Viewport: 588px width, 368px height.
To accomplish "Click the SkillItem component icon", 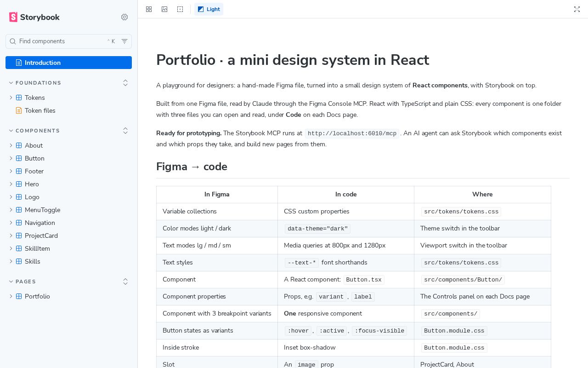I will [x=19, y=248].
